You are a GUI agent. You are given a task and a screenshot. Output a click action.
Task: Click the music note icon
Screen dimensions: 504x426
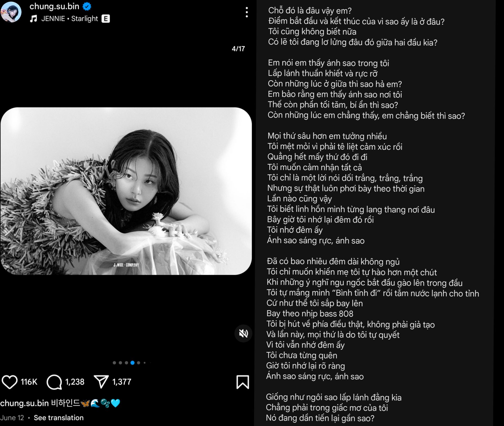tap(33, 19)
